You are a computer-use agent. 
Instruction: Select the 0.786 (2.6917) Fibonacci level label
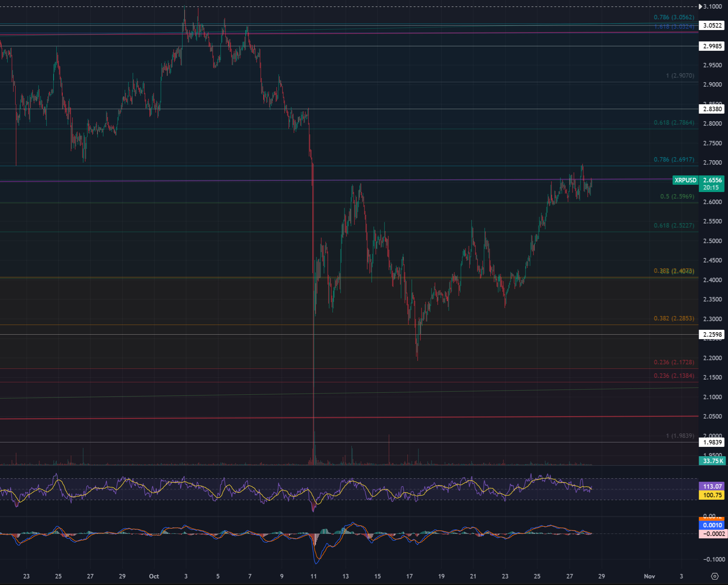pyautogui.click(x=674, y=160)
